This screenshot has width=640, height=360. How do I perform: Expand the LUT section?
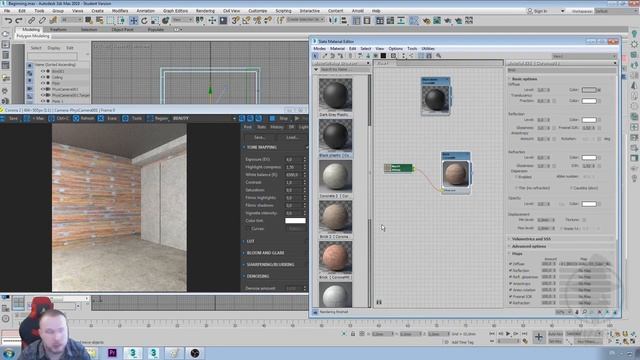(250, 241)
